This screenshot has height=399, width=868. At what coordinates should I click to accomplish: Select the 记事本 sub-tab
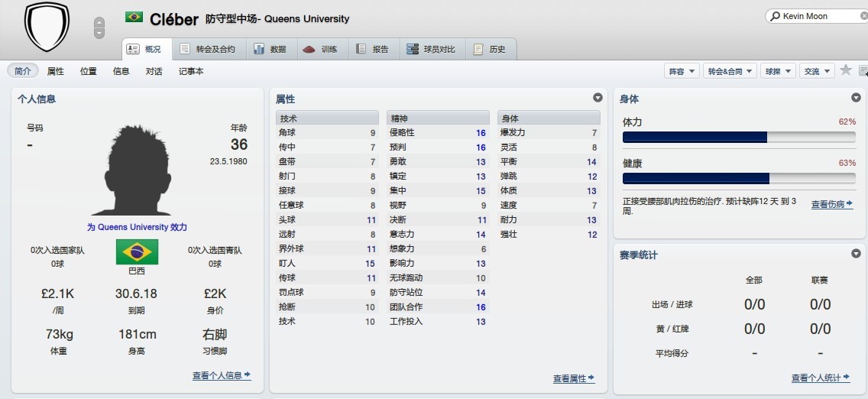(x=191, y=71)
